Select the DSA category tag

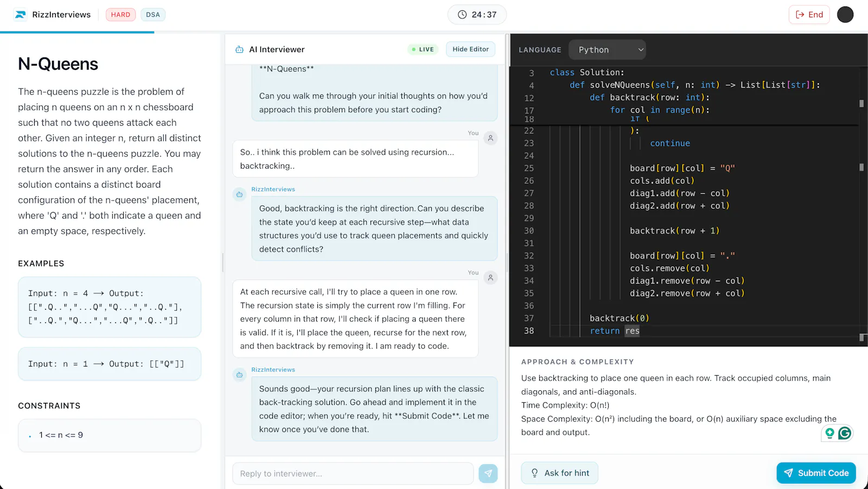pyautogui.click(x=153, y=15)
